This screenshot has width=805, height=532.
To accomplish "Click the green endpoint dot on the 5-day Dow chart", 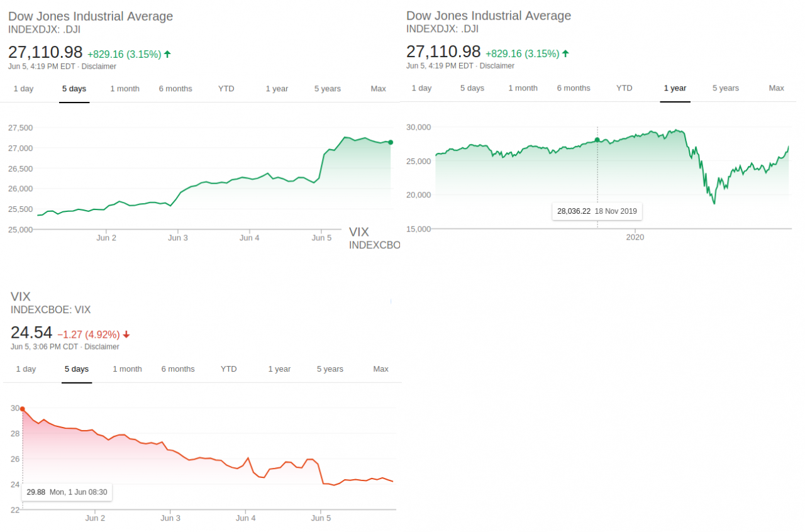I will (x=391, y=142).
